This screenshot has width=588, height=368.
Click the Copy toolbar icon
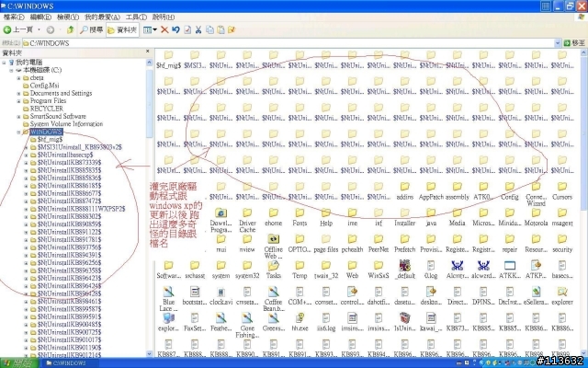209,29
